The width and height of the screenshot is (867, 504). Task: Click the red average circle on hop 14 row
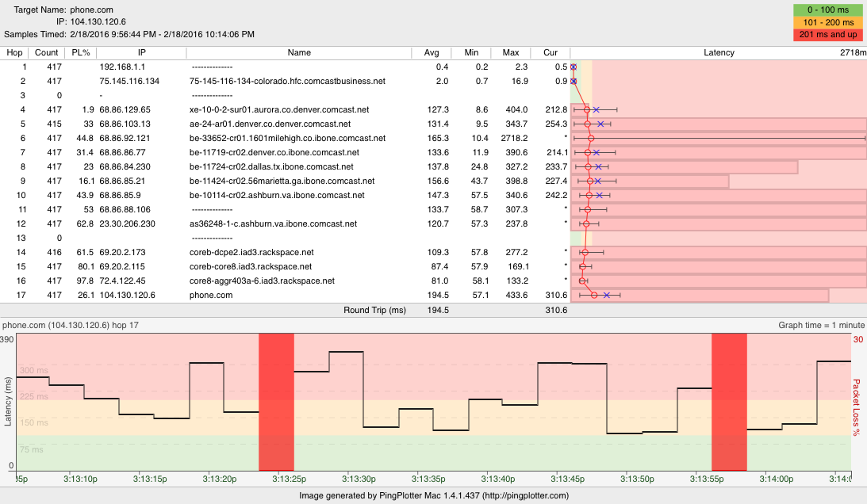tap(585, 252)
